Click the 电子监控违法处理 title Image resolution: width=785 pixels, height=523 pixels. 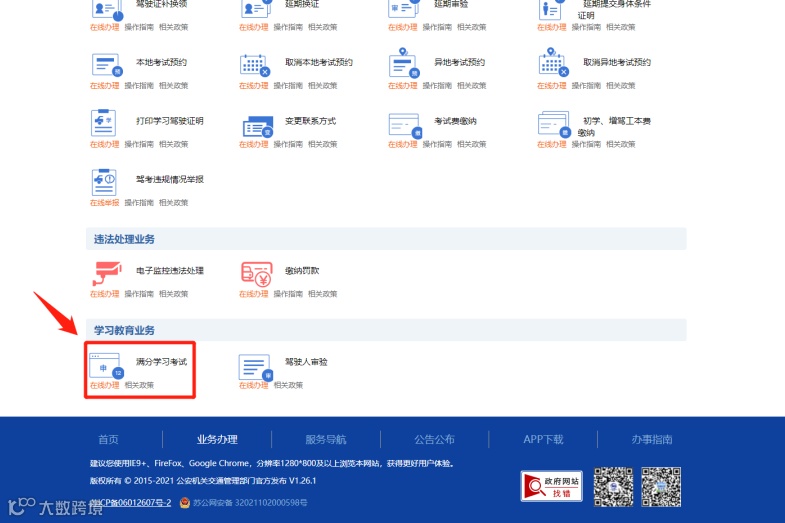[x=170, y=270]
